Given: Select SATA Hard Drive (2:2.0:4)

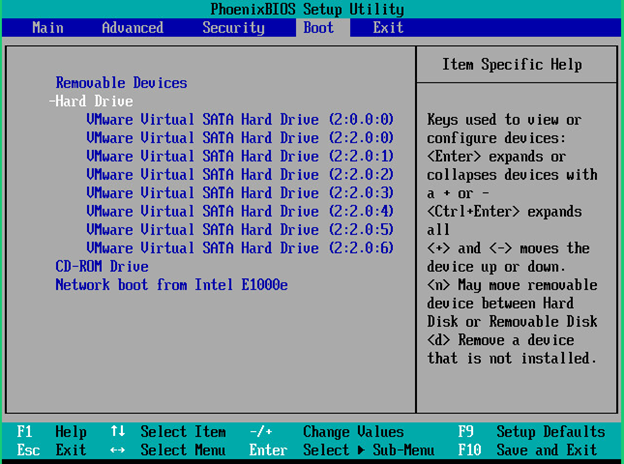Looking at the screenshot, I should pyautogui.click(x=240, y=211).
